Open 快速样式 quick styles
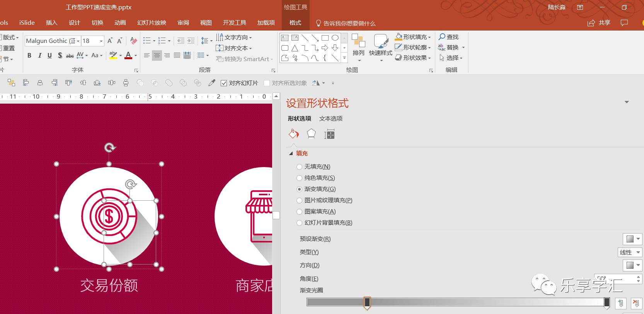The image size is (644, 314). (380, 48)
